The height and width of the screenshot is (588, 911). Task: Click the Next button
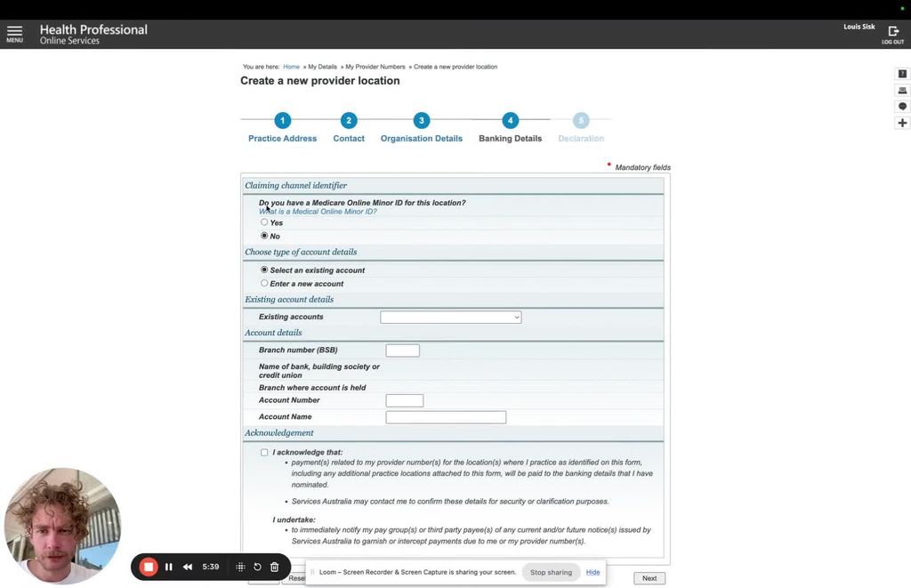[x=649, y=578]
